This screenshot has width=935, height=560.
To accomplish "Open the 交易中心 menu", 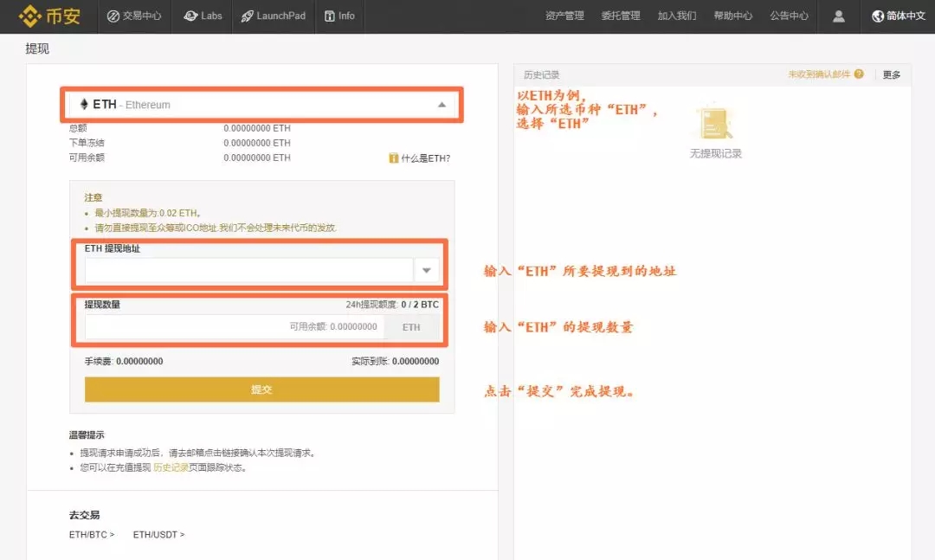I will coord(134,16).
